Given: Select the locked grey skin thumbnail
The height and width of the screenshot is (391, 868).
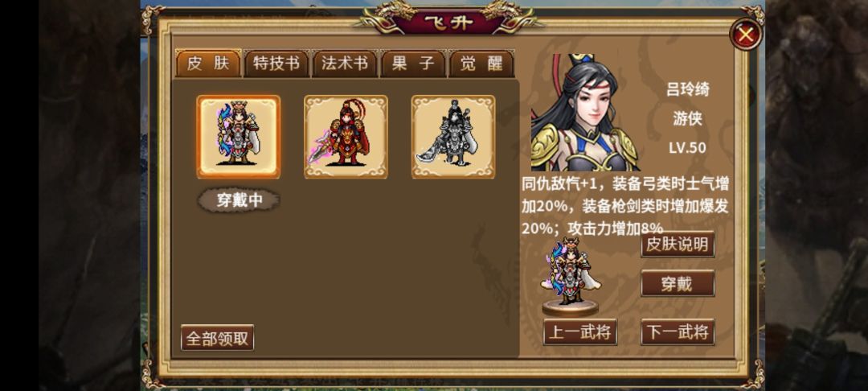Looking at the screenshot, I should click(453, 137).
